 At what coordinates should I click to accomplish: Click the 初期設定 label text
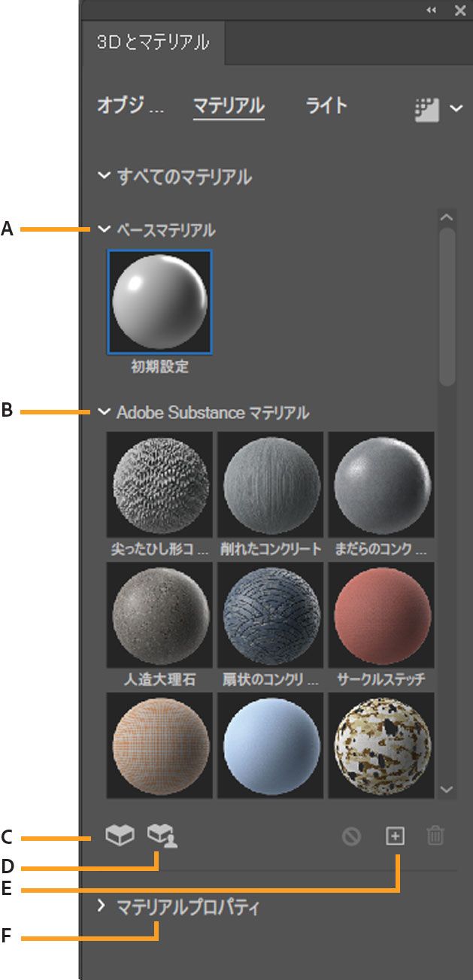click(x=159, y=369)
